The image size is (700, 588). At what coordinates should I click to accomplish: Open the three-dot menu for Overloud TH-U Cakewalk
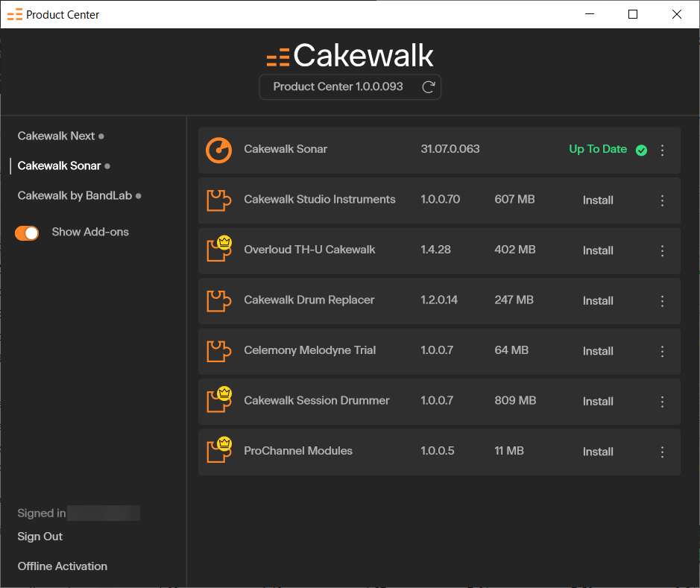tap(663, 250)
